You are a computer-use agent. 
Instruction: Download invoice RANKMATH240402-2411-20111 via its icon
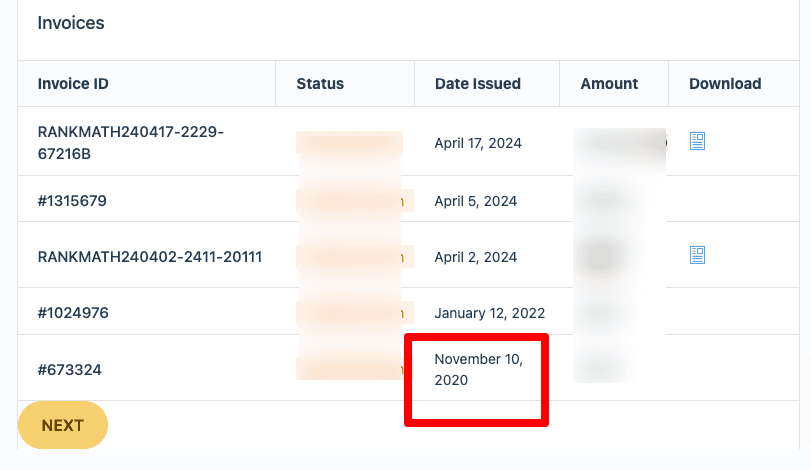[697, 256]
